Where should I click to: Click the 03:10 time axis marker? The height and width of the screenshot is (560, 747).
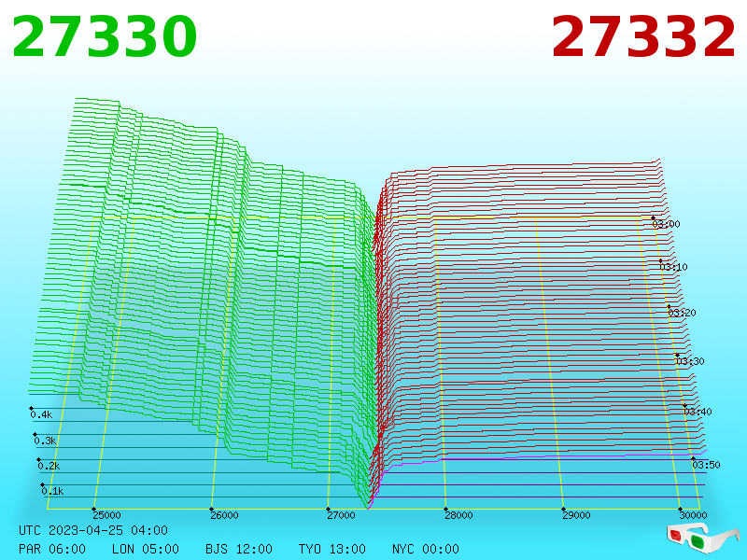(673, 267)
